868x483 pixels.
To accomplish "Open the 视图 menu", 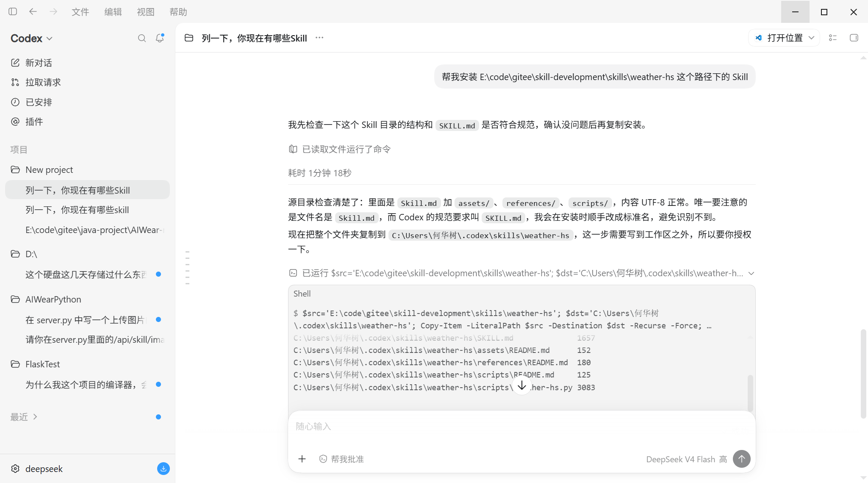I will [x=146, y=12].
